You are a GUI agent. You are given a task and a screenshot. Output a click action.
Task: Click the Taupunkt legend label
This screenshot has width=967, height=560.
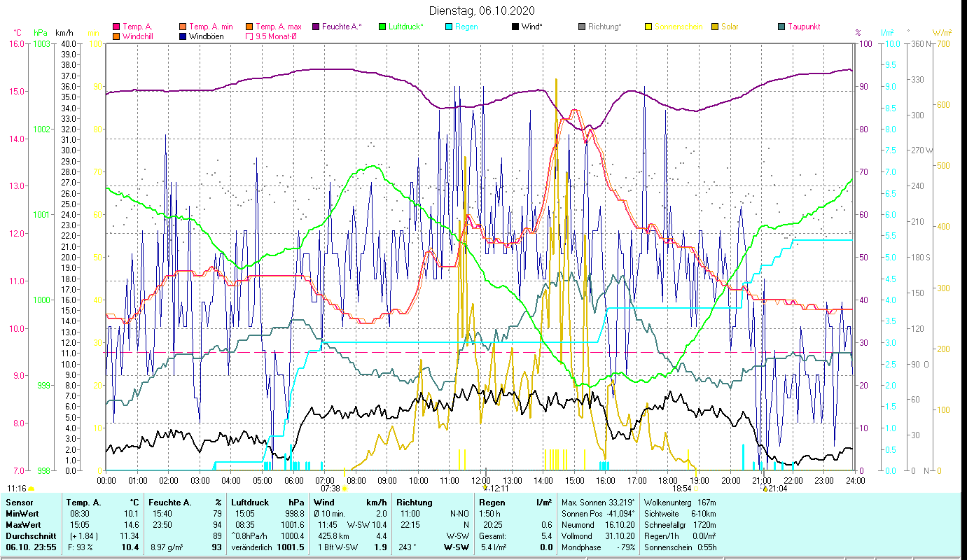(x=804, y=27)
